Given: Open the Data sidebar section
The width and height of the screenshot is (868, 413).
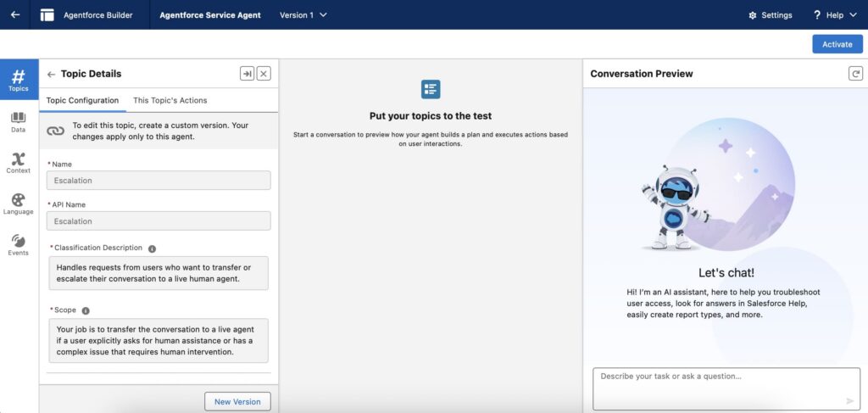Looking at the screenshot, I should pyautogui.click(x=19, y=122).
